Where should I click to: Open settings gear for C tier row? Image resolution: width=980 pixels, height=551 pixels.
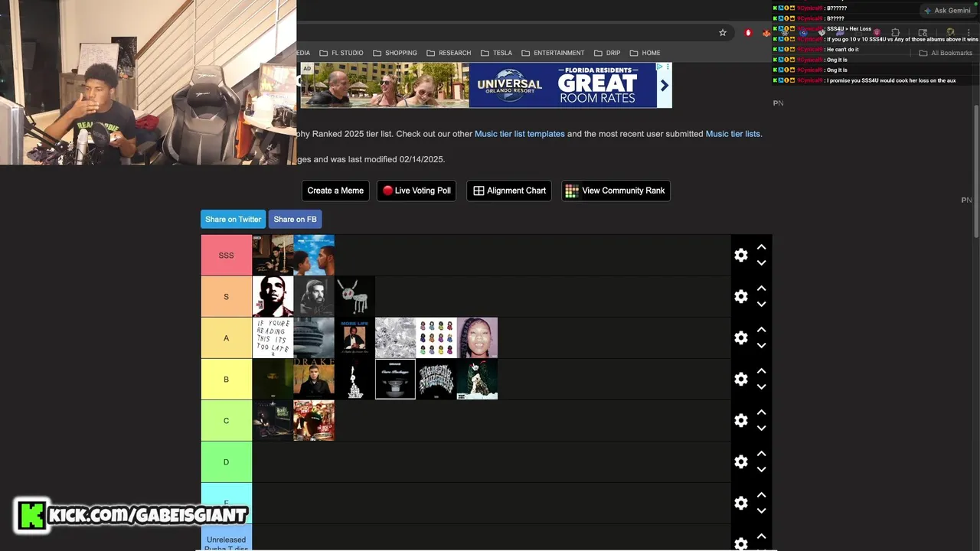[740, 420]
